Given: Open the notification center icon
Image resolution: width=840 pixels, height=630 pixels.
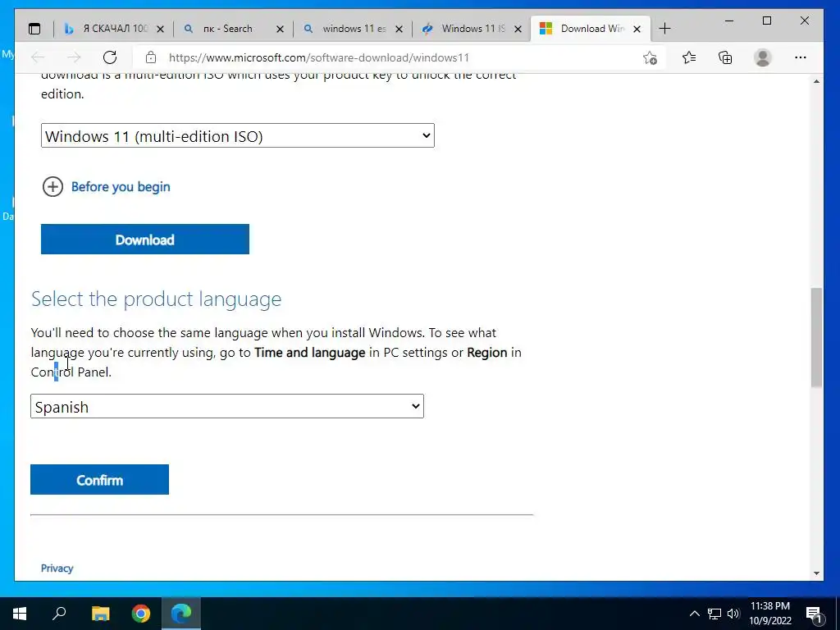Looking at the screenshot, I should click(815, 614).
